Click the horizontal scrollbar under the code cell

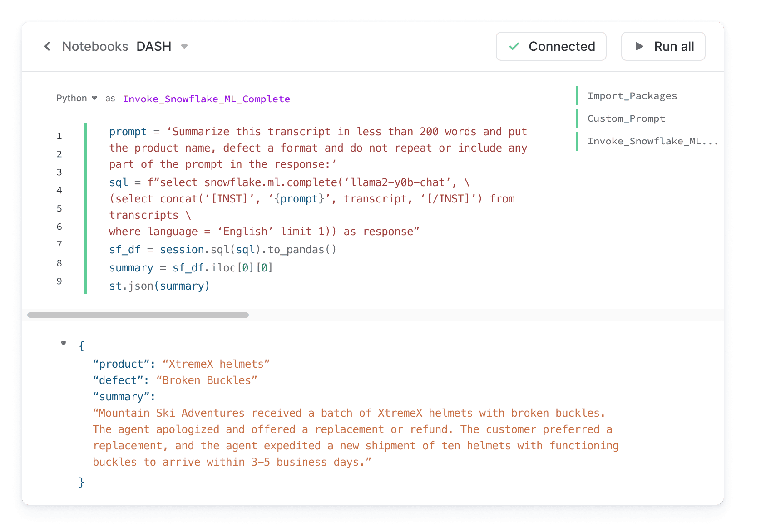(x=138, y=315)
